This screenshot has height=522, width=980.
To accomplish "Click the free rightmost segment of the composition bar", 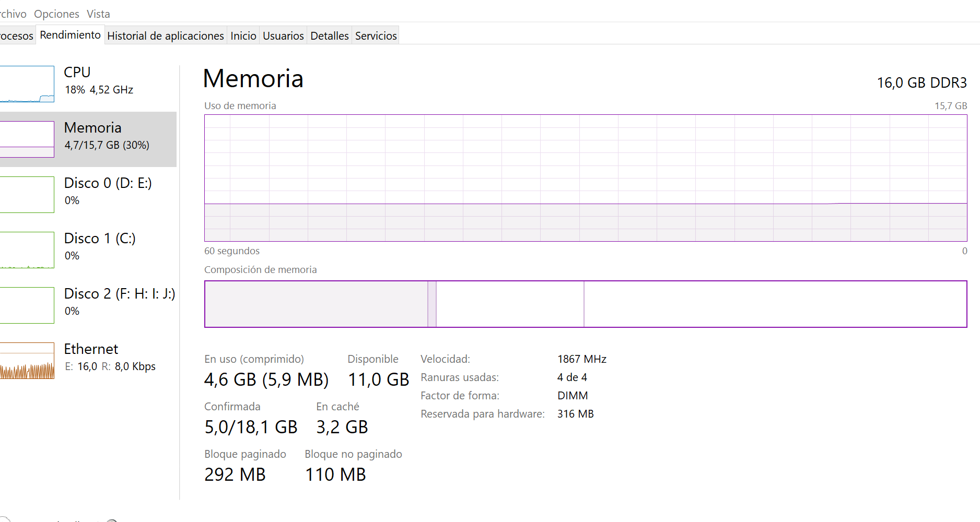I will [775, 304].
